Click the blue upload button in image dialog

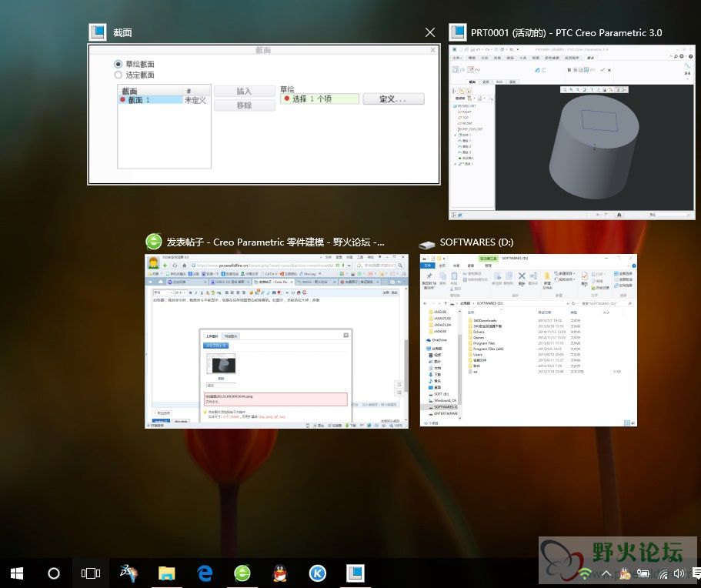[x=216, y=346]
